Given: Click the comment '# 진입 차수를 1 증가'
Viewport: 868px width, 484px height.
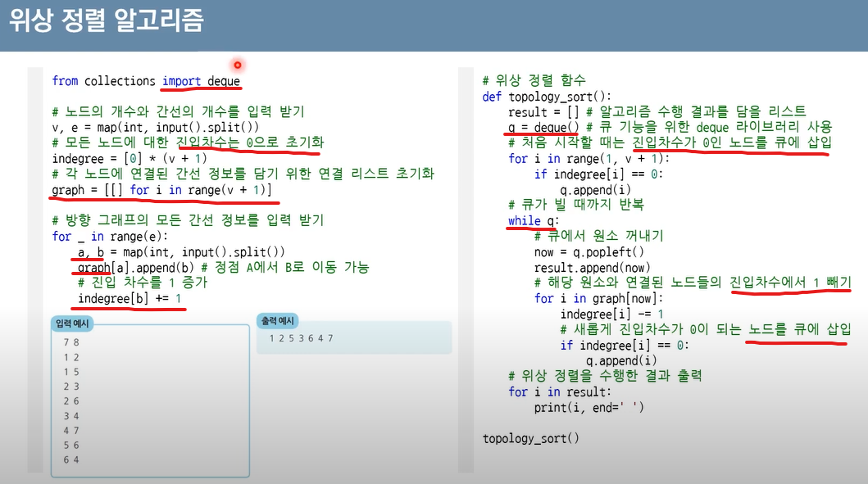Looking at the screenshot, I should pos(143,283).
